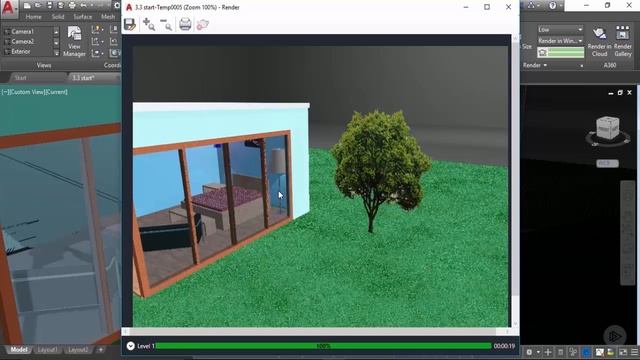Switch to the Layout2 tab
This screenshot has width=640, height=360.
(78, 350)
